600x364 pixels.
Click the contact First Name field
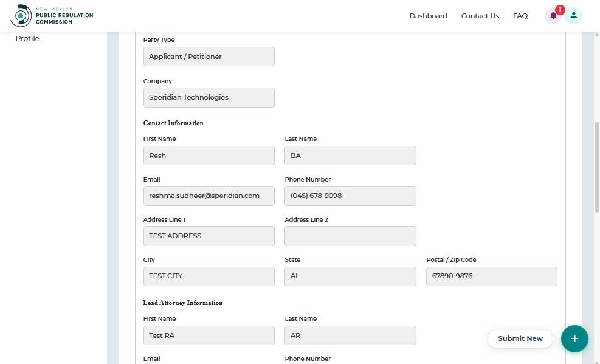point(209,156)
